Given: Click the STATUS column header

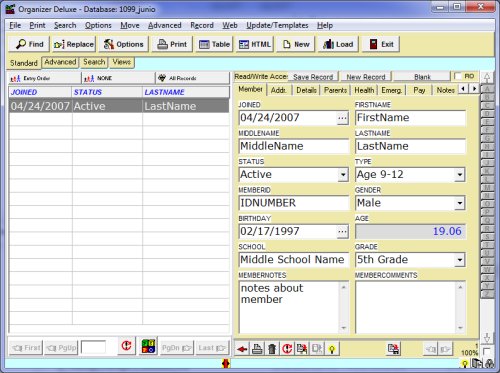Looking at the screenshot, I should tap(107, 92).
